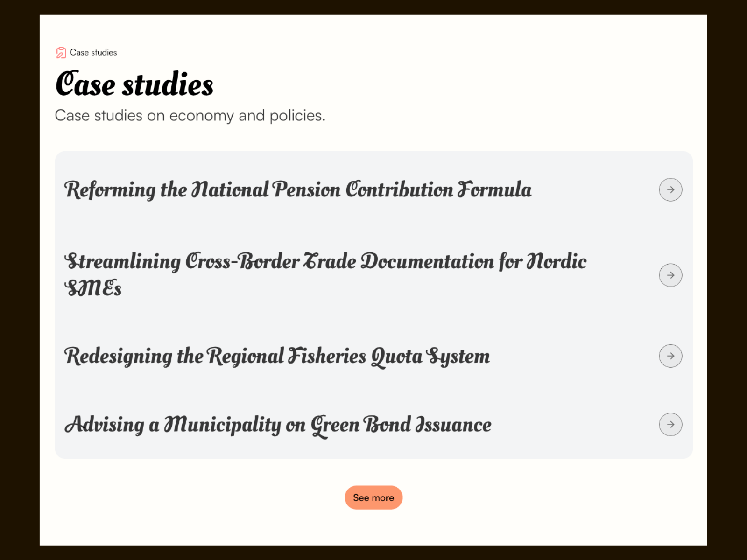Click the word SMEs in second title
Image resolution: width=747 pixels, height=560 pixels.
pos(93,288)
